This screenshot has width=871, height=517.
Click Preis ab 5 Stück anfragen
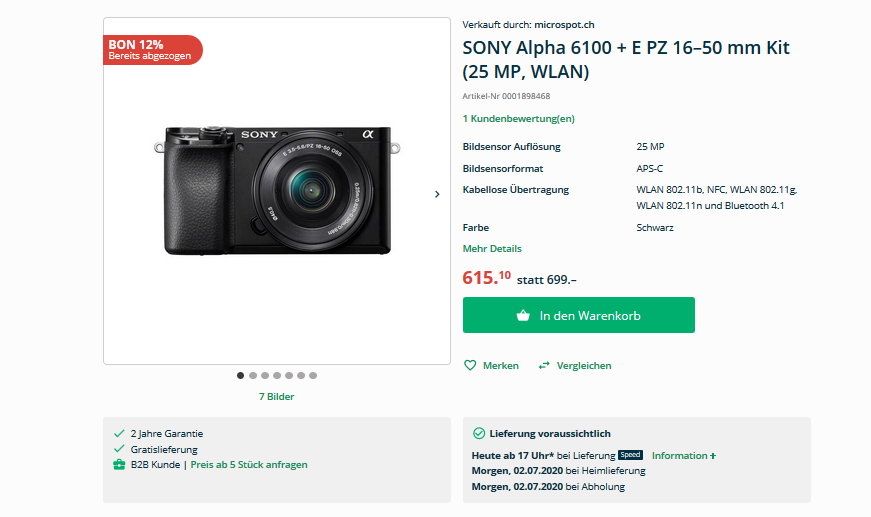tap(249, 465)
